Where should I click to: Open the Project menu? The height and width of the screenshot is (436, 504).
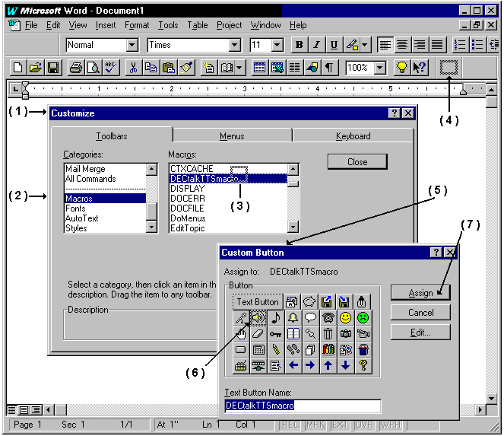229,25
